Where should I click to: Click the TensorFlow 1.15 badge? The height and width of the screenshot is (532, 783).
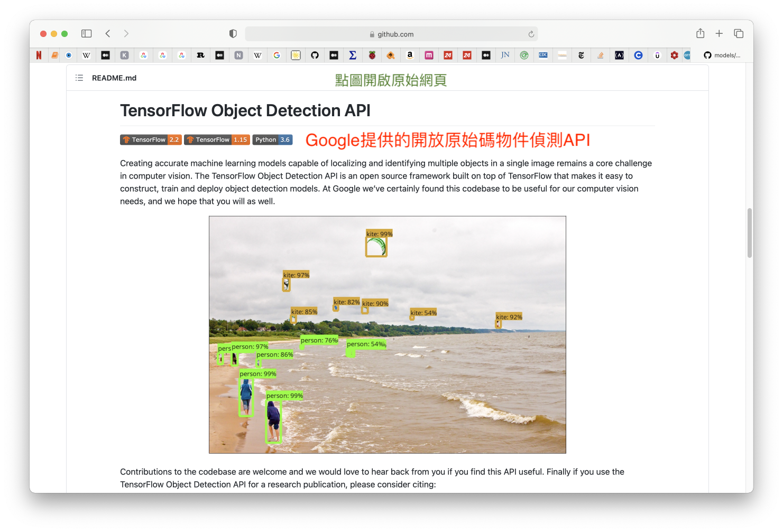[x=217, y=139]
